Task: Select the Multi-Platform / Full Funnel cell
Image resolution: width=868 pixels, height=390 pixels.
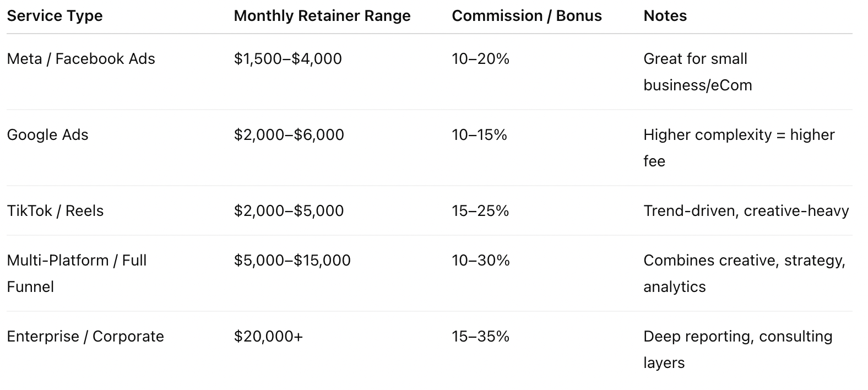Action: pos(77,273)
